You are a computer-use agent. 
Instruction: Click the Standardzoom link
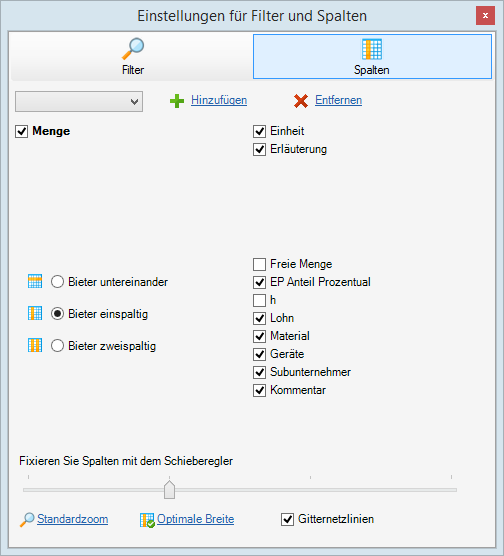click(72, 519)
